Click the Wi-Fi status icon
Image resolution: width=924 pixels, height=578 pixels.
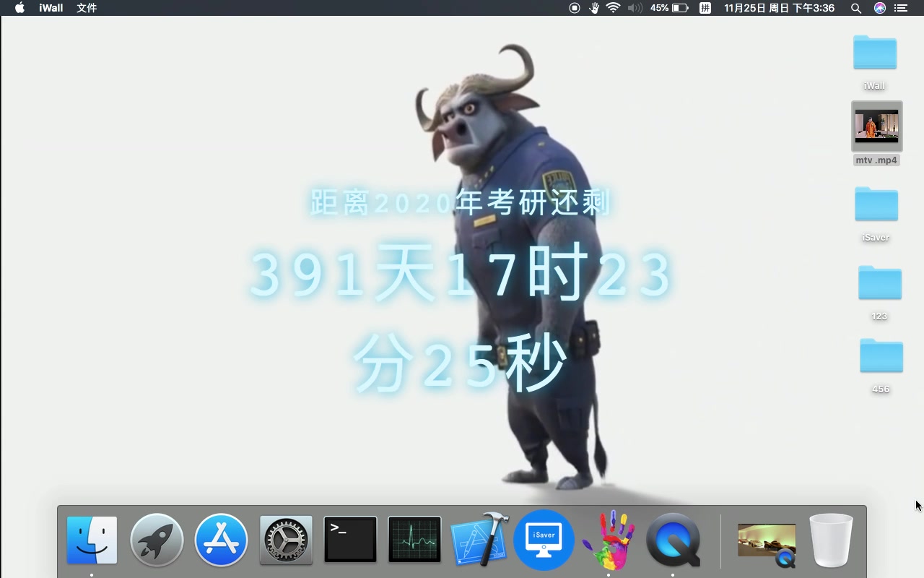pyautogui.click(x=614, y=8)
